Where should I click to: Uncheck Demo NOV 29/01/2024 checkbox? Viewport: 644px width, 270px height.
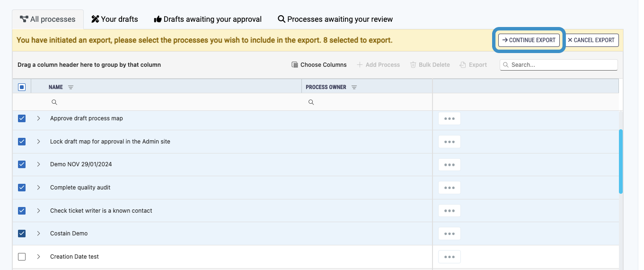22,164
